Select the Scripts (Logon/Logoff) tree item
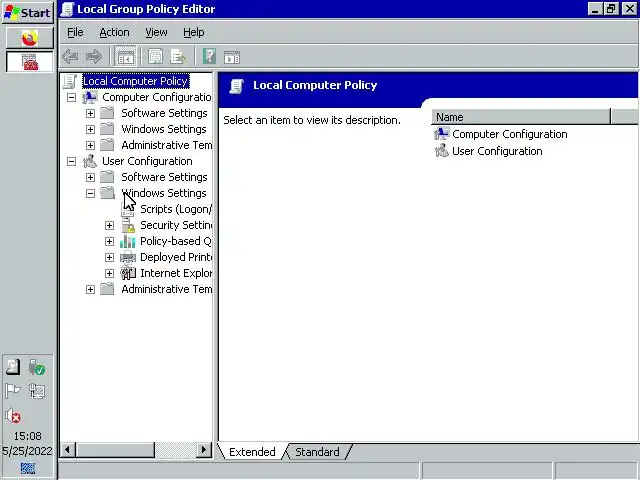The image size is (640, 480). (176, 209)
